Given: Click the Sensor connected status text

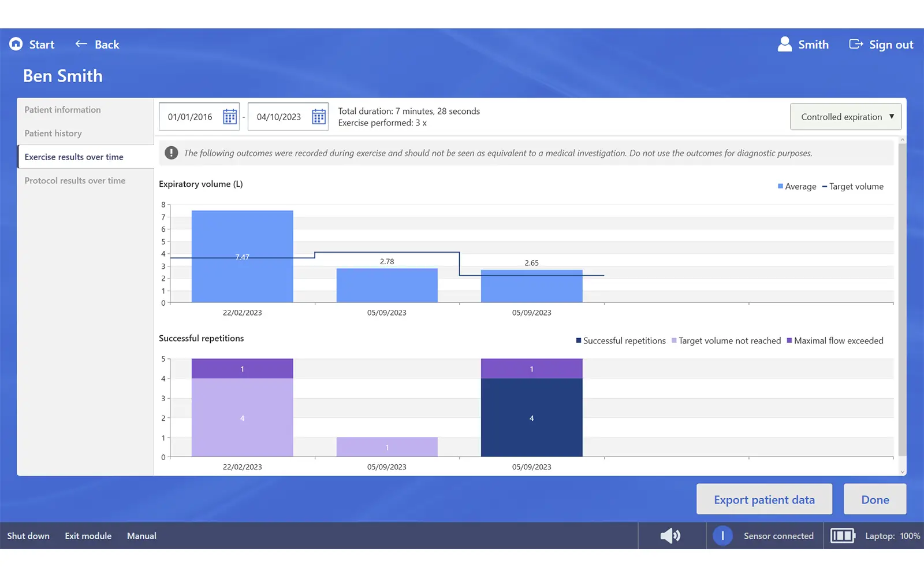Looking at the screenshot, I should click(x=778, y=536).
